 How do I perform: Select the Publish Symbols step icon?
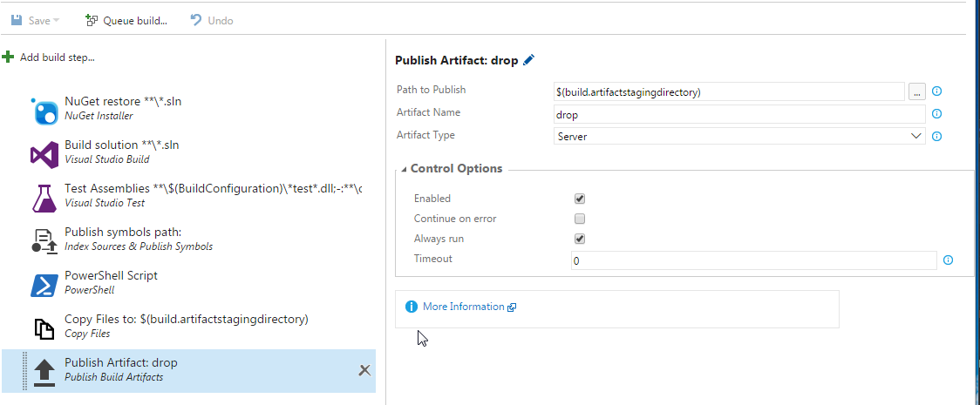coord(44,241)
